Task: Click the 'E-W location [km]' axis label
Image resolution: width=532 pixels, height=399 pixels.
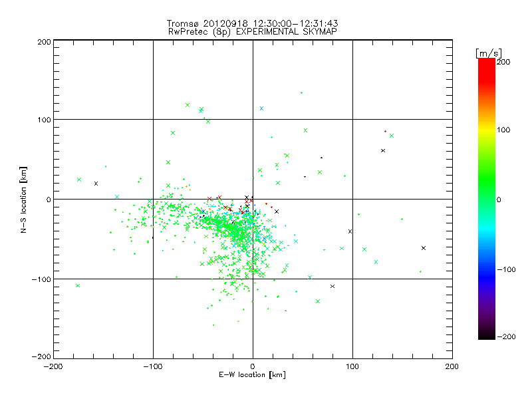Action: pyautogui.click(x=252, y=374)
